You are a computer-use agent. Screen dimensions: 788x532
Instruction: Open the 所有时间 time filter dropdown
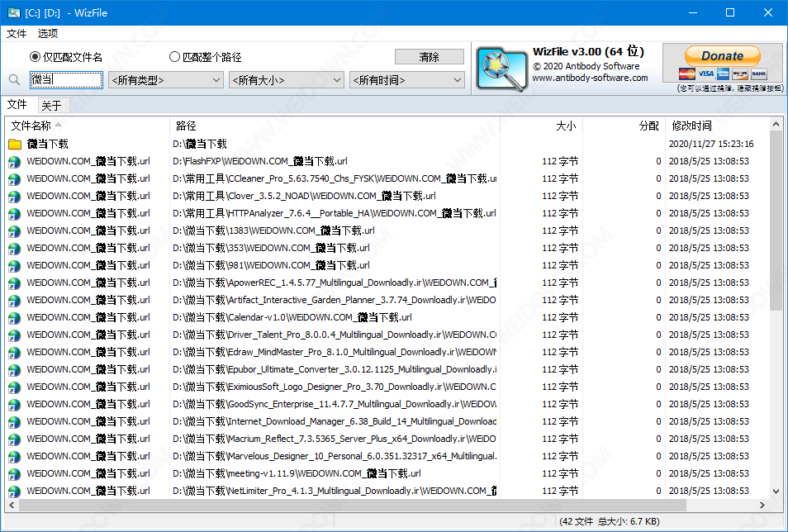tap(406, 80)
